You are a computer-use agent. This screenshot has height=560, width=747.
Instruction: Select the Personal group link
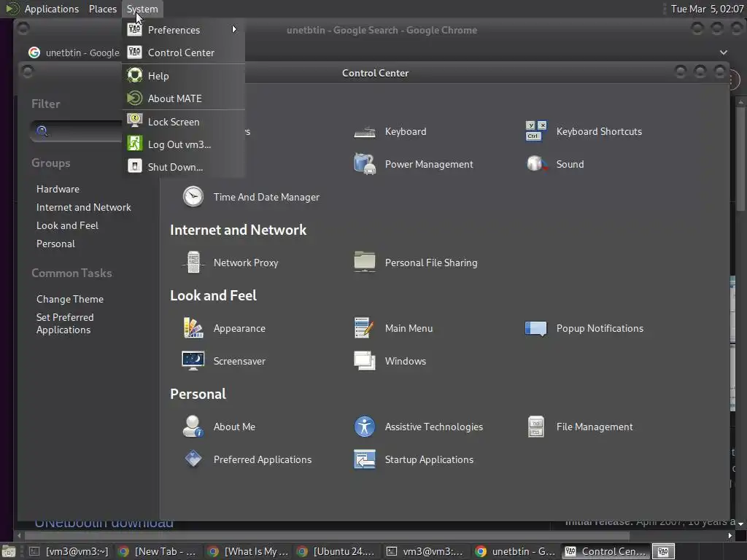[55, 244]
